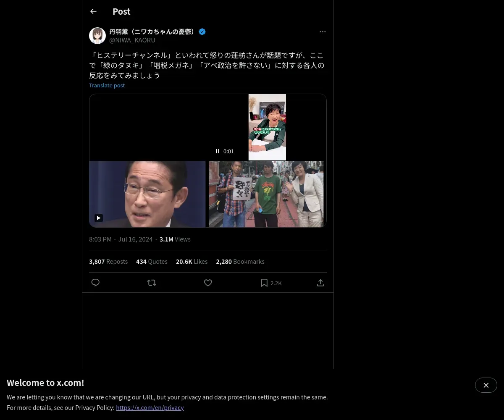View the 3,807 Reposts list

(x=108, y=261)
